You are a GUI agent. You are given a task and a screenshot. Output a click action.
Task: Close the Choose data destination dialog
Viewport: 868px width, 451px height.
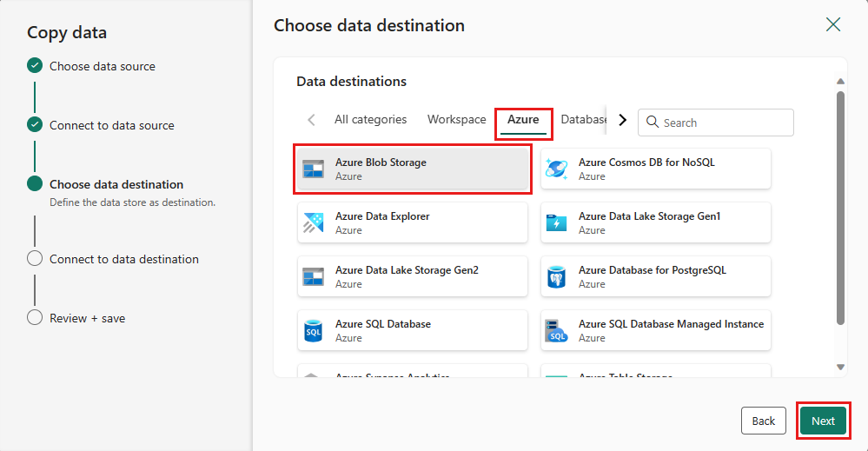point(832,24)
